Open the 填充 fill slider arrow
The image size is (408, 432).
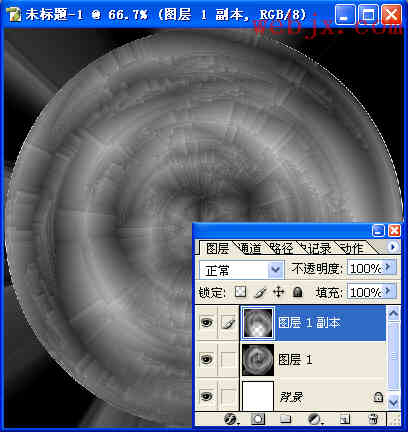coord(388,292)
